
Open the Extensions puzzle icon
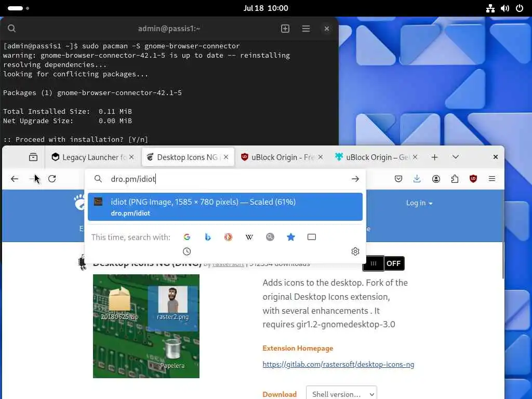[x=455, y=179]
